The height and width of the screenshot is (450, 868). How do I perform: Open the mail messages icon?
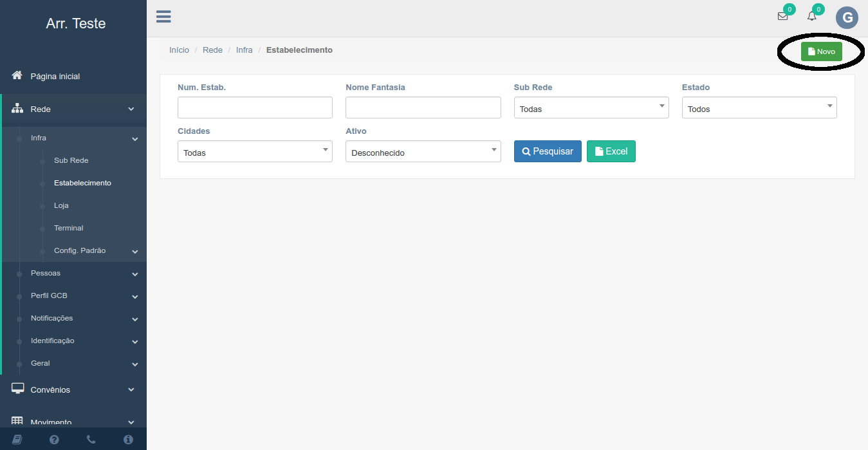click(x=782, y=17)
